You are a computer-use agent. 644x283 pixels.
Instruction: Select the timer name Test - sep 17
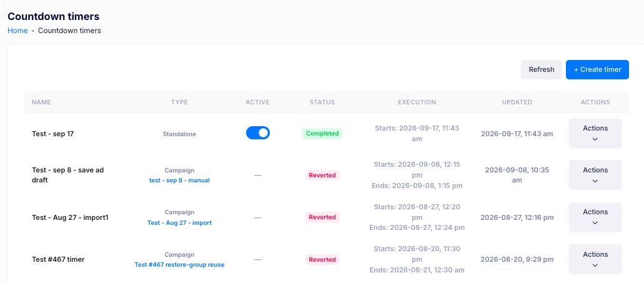53,134
